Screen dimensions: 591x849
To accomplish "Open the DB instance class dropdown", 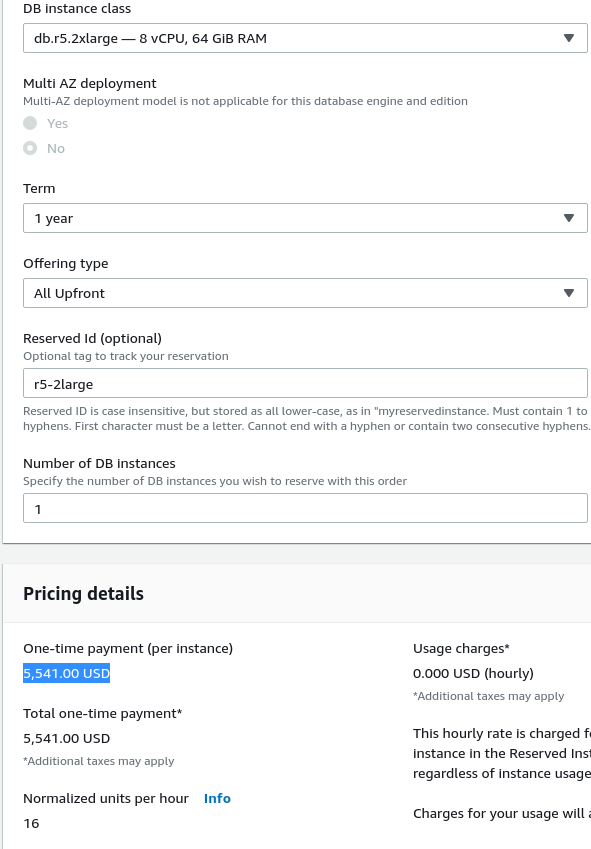I will 305,38.
